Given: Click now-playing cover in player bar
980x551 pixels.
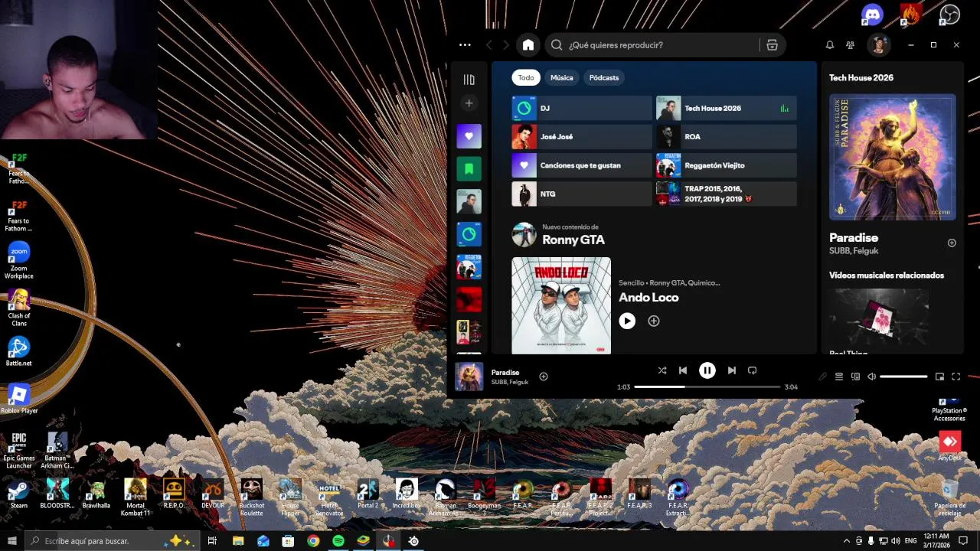Looking at the screenshot, I should [x=469, y=377].
